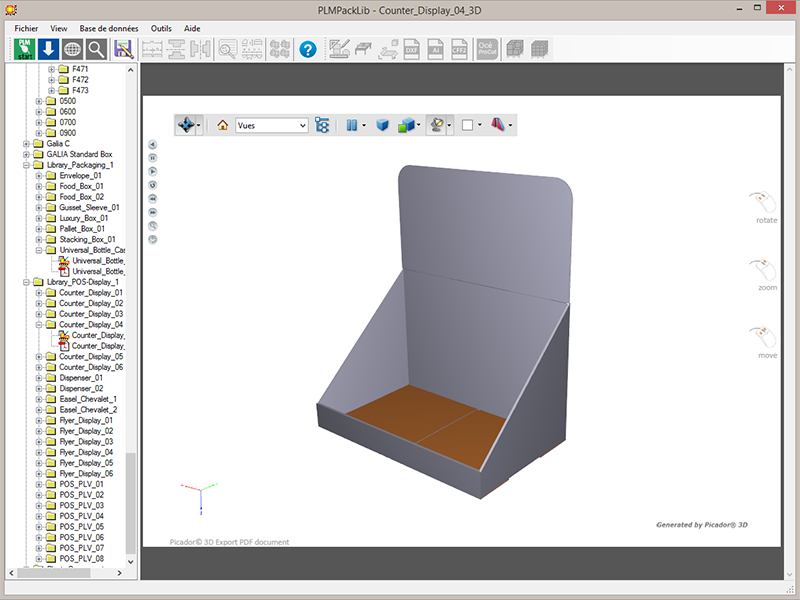Click the Océ ProCut icon
Image resolution: width=800 pixels, height=600 pixels.
(487, 49)
